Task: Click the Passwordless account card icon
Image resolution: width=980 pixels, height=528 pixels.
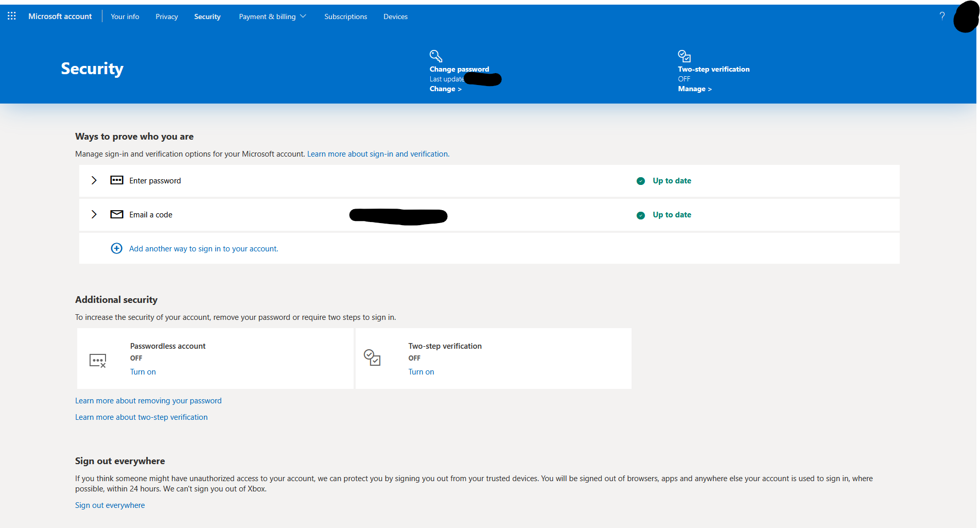Action: (x=98, y=361)
